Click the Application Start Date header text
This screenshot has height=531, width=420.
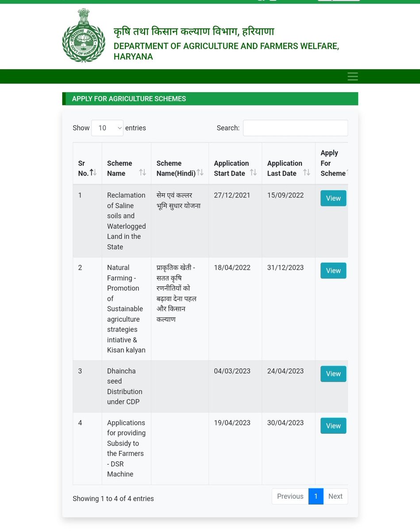tap(231, 169)
